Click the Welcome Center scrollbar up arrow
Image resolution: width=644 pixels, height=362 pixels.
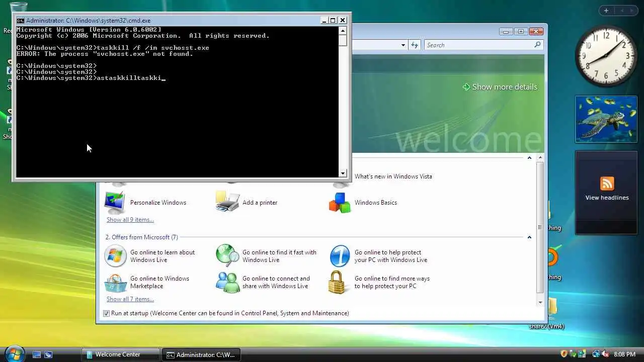pyautogui.click(x=540, y=158)
